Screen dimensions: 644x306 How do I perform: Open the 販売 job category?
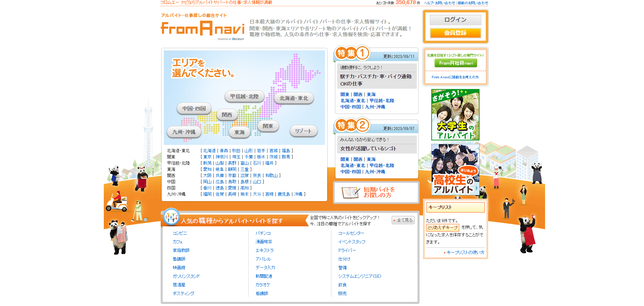[342, 294]
